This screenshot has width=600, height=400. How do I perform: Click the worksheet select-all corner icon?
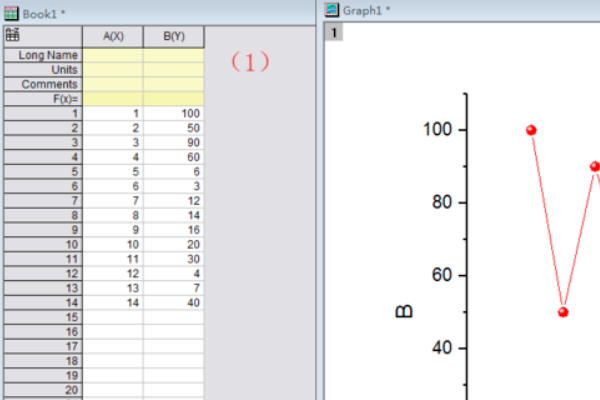tap(12, 35)
